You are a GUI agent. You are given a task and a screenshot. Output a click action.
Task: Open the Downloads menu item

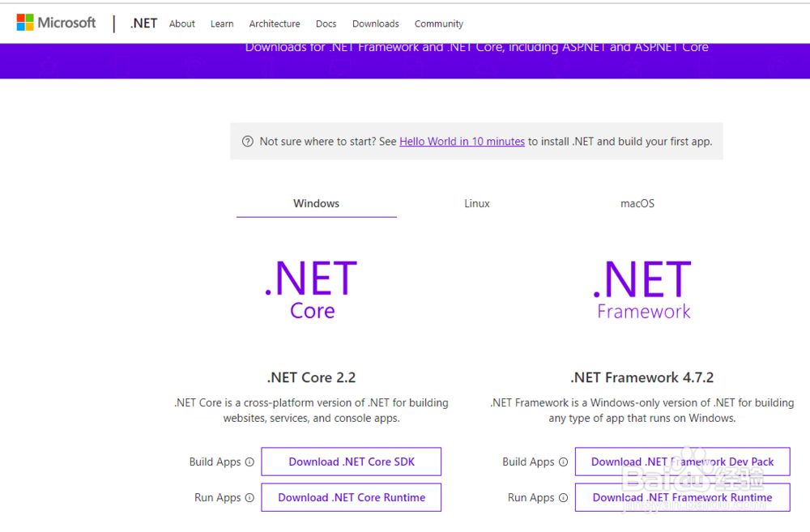[x=375, y=23]
